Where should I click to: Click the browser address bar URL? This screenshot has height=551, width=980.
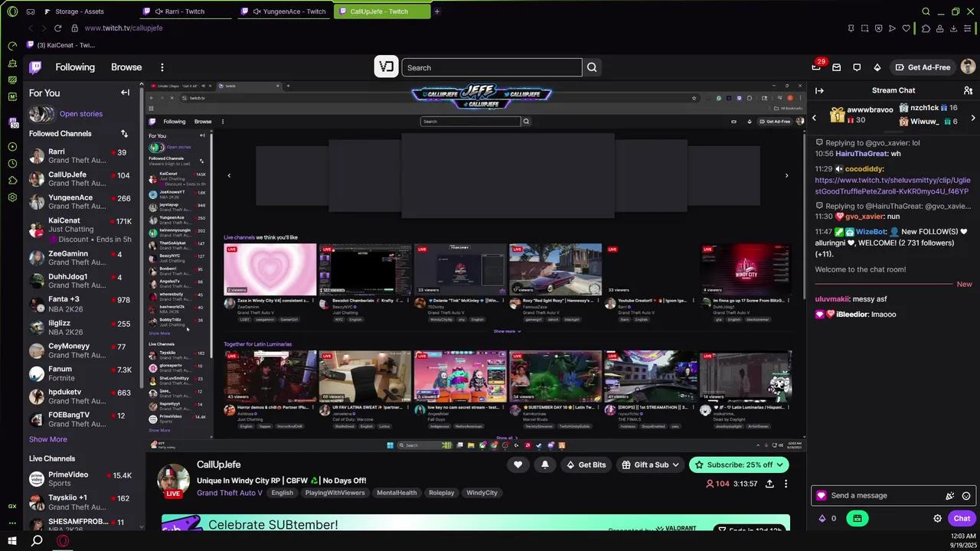123,28
